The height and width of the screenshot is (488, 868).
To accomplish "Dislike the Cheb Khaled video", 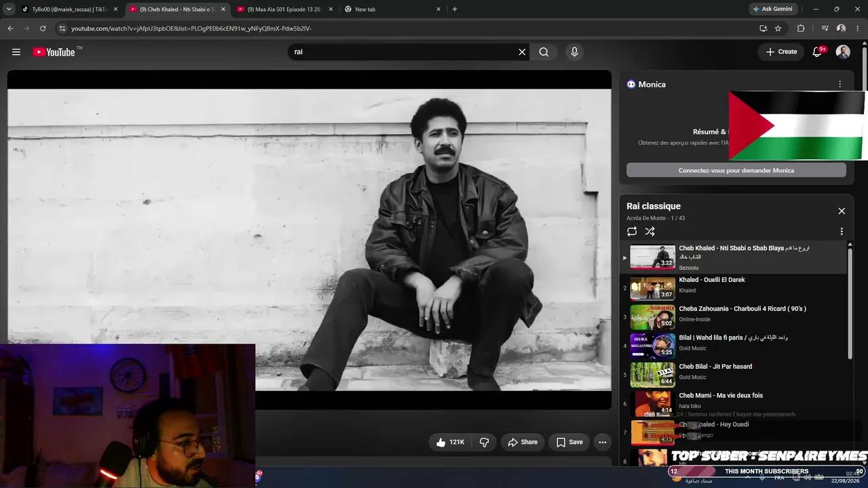I will pos(484,442).
